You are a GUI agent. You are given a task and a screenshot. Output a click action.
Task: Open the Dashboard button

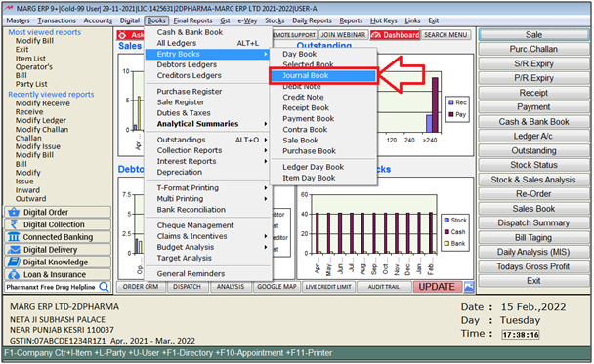(x=395, y=35)
